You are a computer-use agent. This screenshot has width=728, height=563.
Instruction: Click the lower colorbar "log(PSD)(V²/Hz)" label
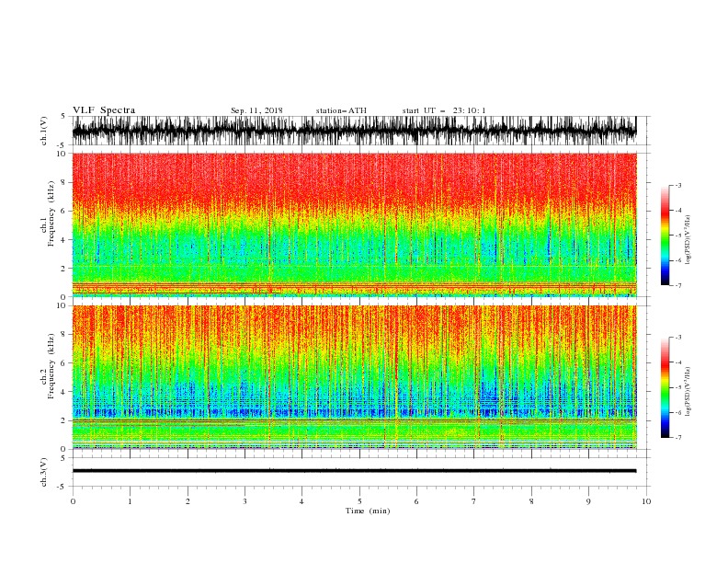point(688,391)
